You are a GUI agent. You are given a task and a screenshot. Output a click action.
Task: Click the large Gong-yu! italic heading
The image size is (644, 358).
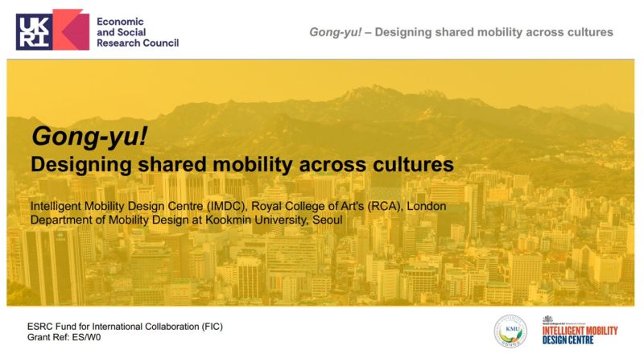click(x=89, y=136)
